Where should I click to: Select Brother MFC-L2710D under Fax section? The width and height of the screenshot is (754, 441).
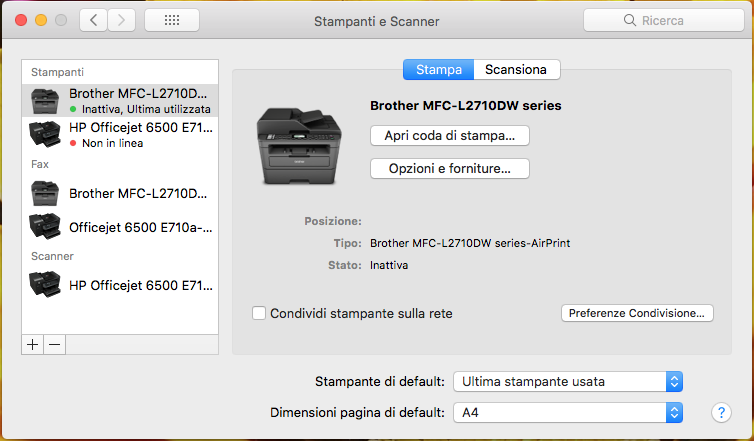point(120,193)
